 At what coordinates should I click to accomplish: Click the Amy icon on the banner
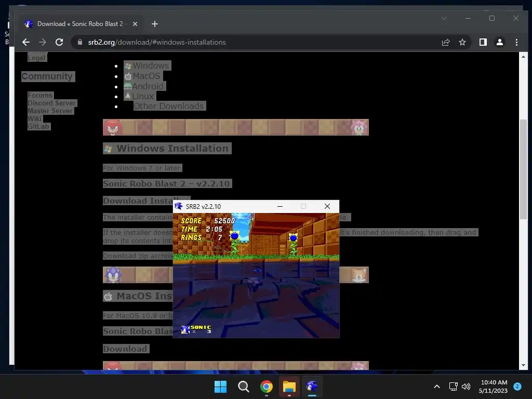point(359,128)
